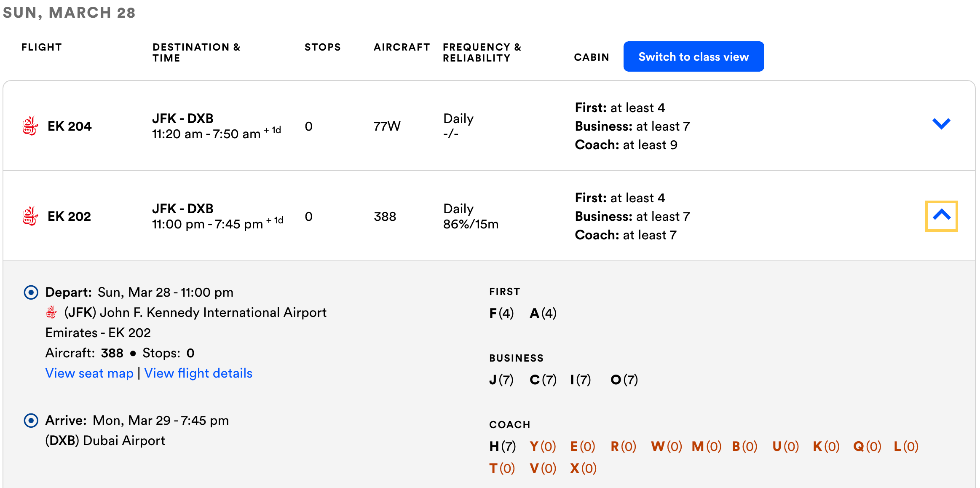Select First fare class F(4)
The image size is (980, 488).
pyautogui.click(x=501, y=313)
